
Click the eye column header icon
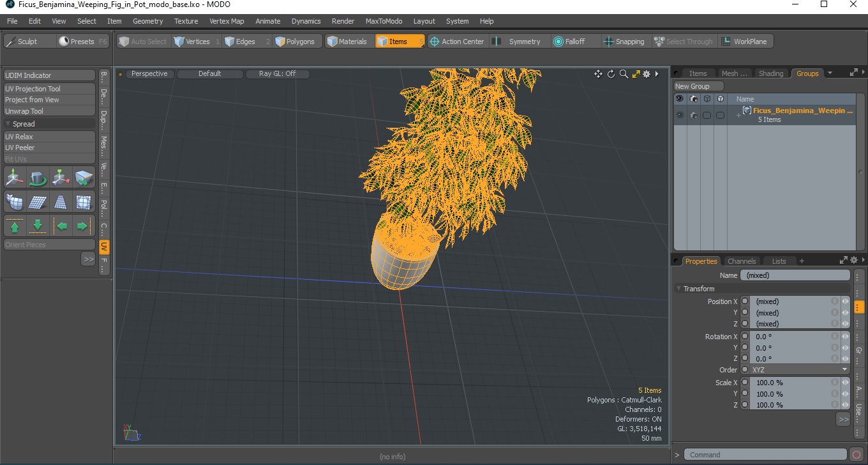tap(680, 99)
